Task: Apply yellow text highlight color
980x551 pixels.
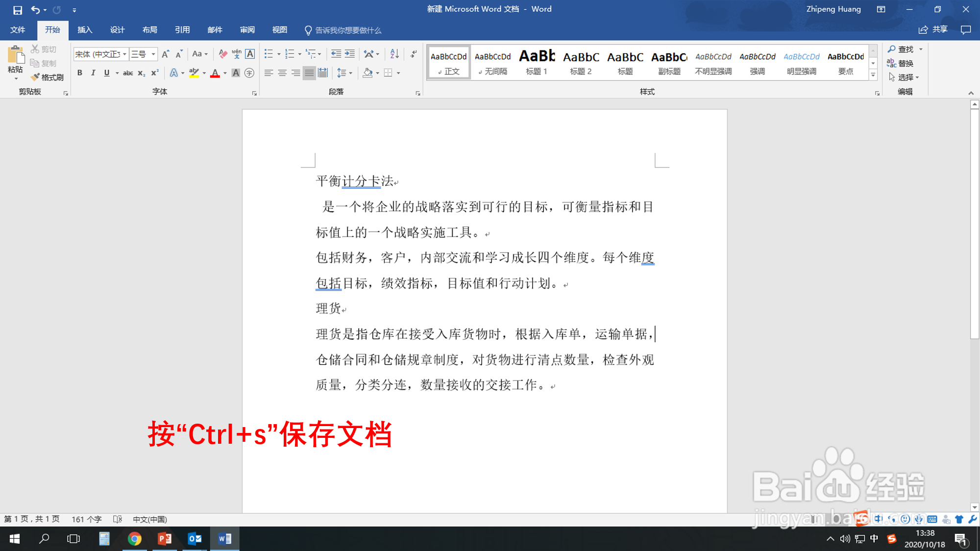Action: (194, 72)
